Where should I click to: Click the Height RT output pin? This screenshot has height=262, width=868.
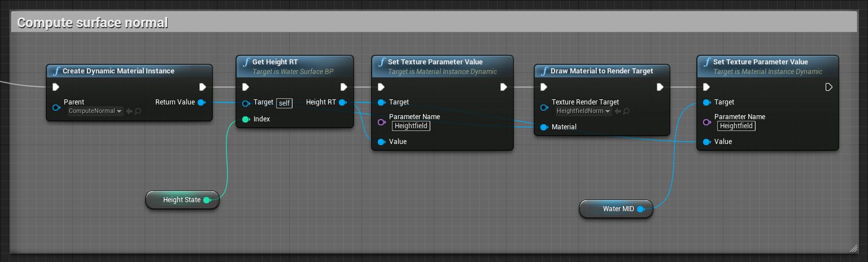click(343, 102)
